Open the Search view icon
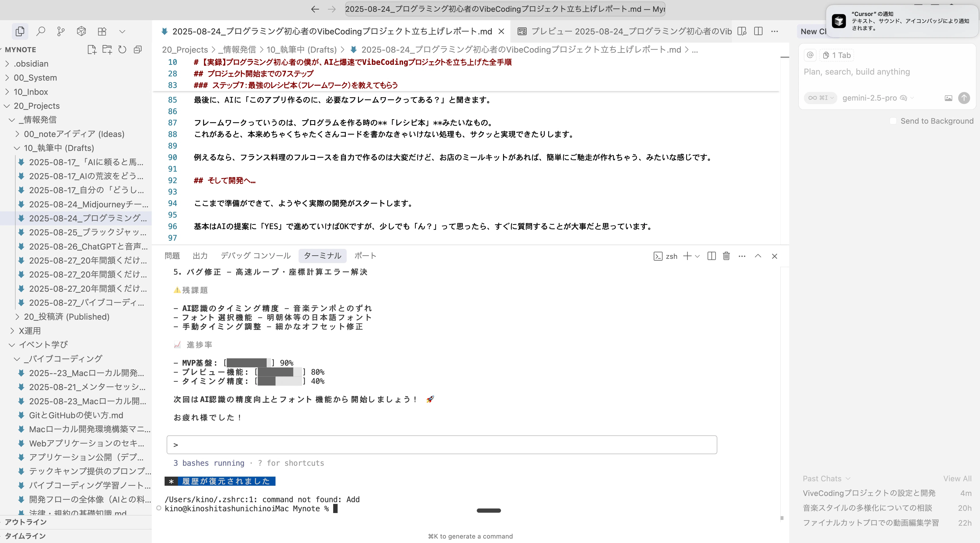This screenshot has height=543, width=980. coord(40,31)
